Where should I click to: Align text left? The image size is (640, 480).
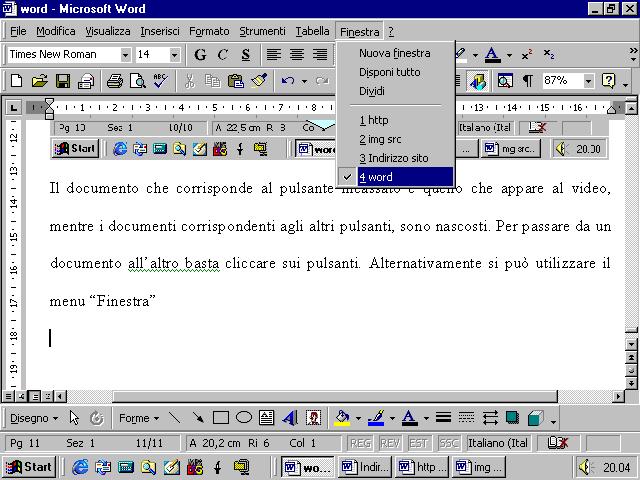tap(274, 54)
